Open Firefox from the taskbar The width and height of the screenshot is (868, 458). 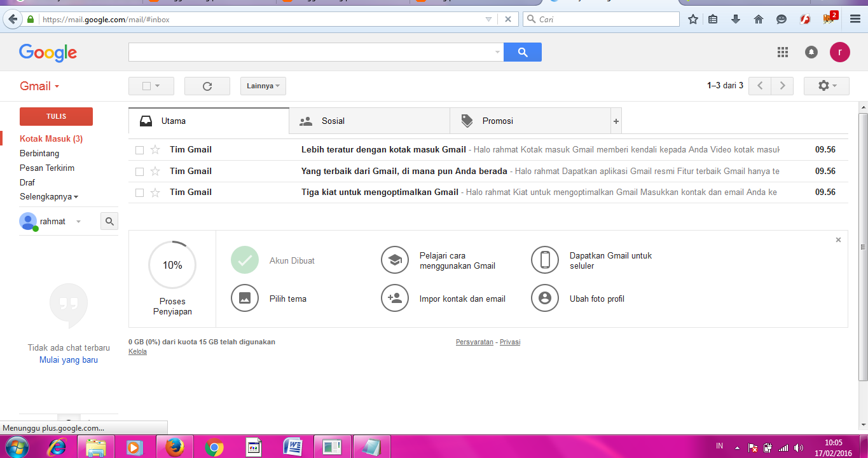(174, 447)
